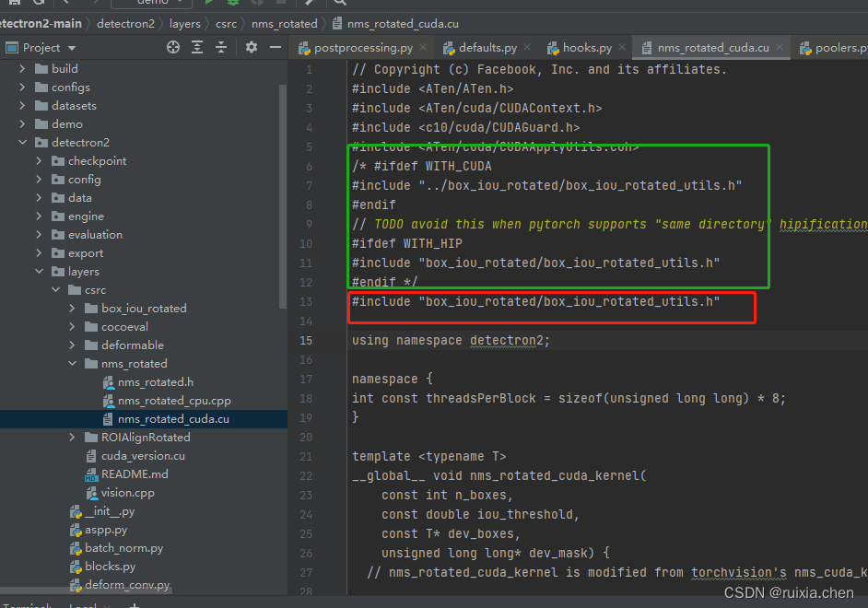The image size is (868, 608).
Task: Expand the engine folder
Action: tap(38, 216)
